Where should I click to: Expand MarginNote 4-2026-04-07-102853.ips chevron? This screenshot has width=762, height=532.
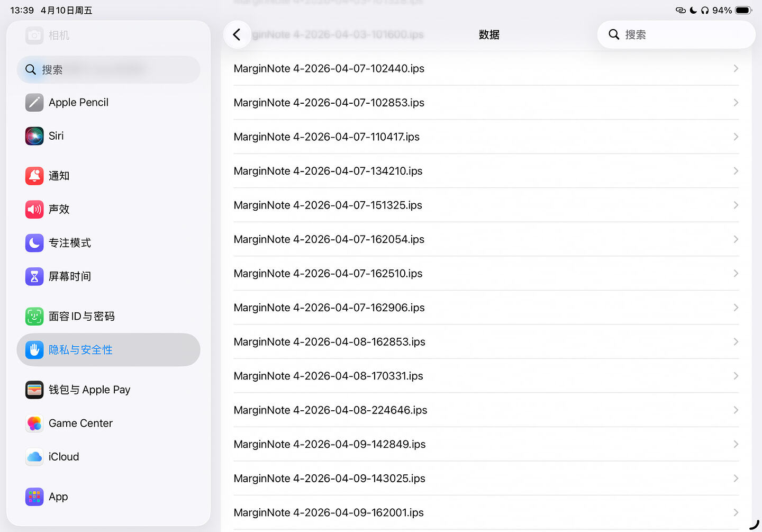tap(736, 103)
